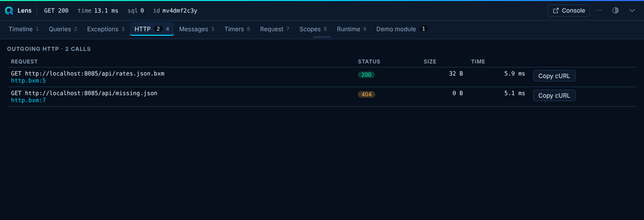Switch to the Scopes tab
The width and height of the screenshot is (644, 220).
point(313,29)
